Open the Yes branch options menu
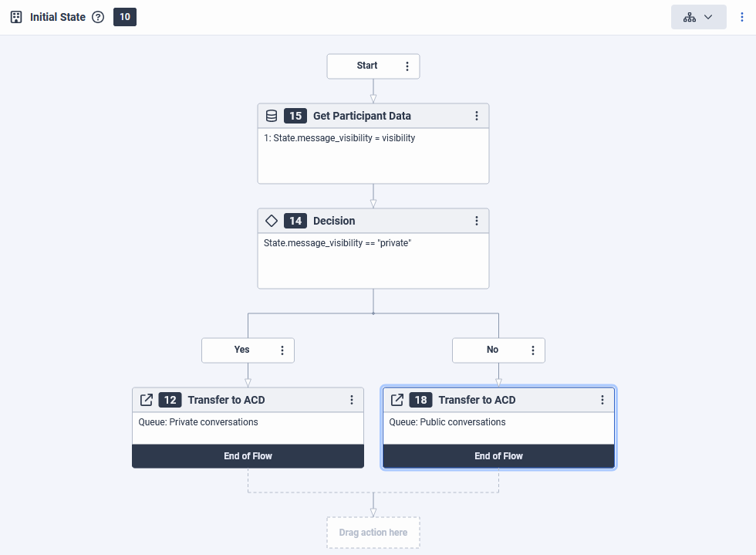Screen dimensions: 756x555 click(x=282, y=350)
